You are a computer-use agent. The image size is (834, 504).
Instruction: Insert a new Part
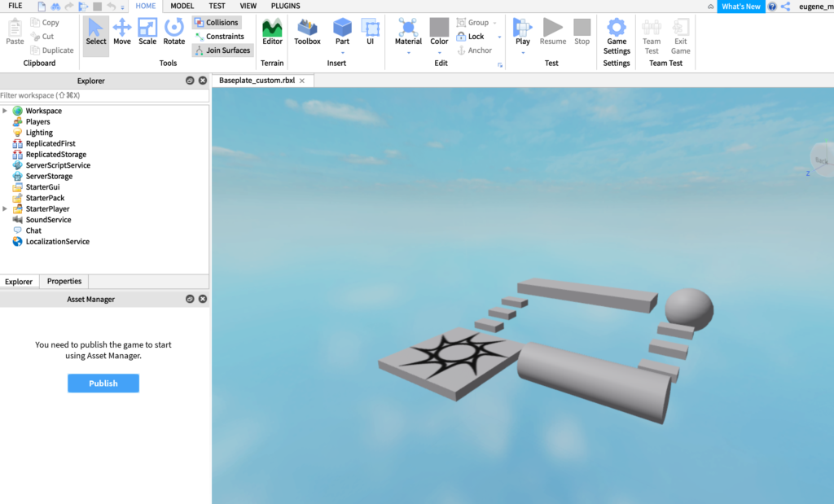[342, 32]
